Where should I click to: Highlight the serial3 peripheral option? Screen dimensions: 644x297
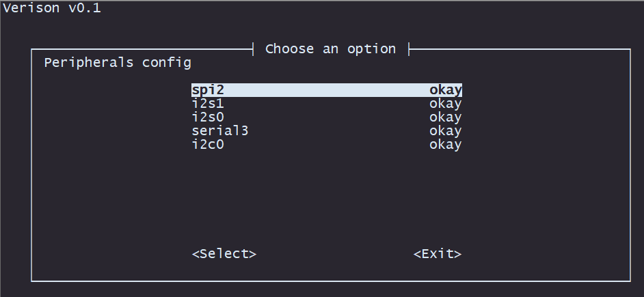tap(327, 131)
